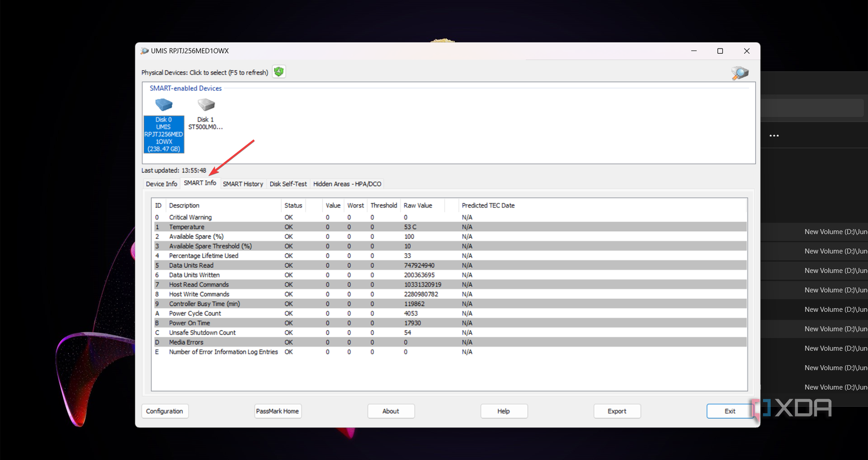Select the Critical Warning row
The height and width of the screenshot is (460, 868).
[449, 218]
